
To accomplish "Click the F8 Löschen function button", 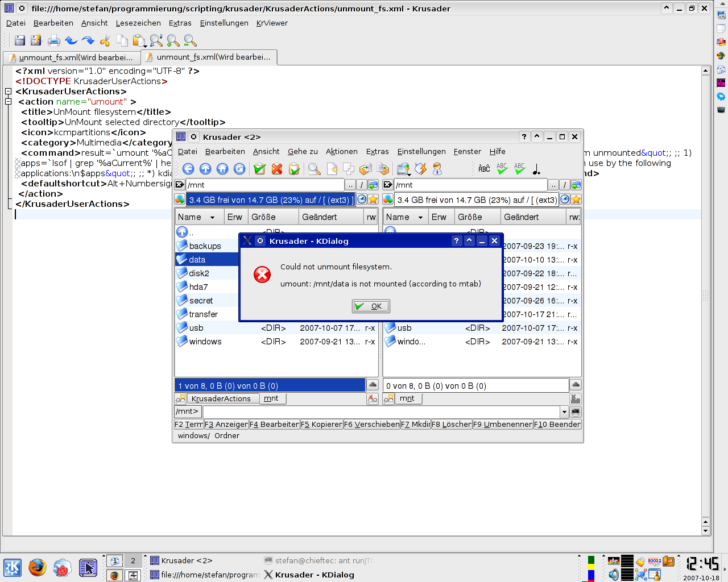I will [x=452, y=424].
